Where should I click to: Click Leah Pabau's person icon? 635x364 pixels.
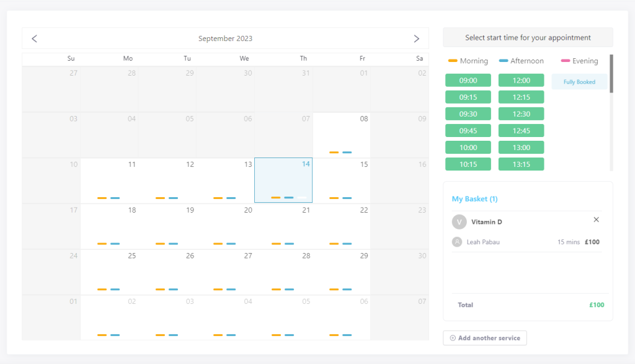457,242
